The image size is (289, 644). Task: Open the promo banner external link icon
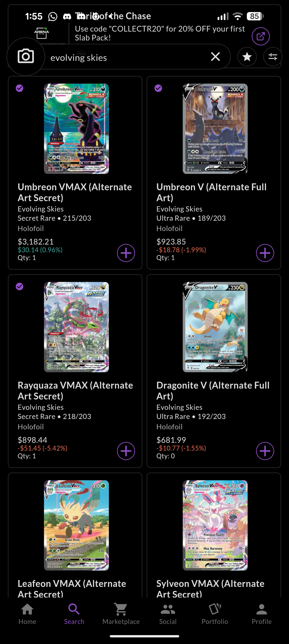pyautogui.click(x=260, y=36)
